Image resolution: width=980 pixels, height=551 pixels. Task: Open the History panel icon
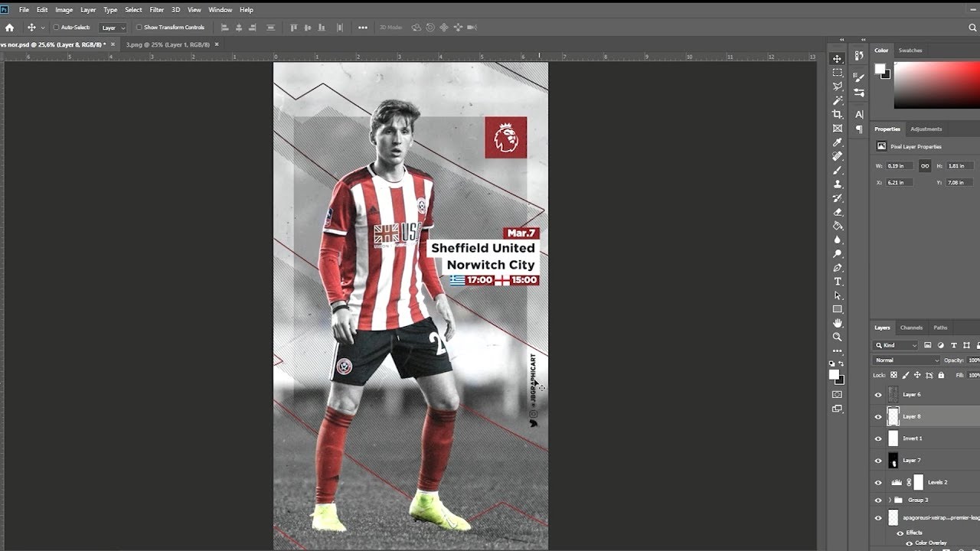click(859, 55)
